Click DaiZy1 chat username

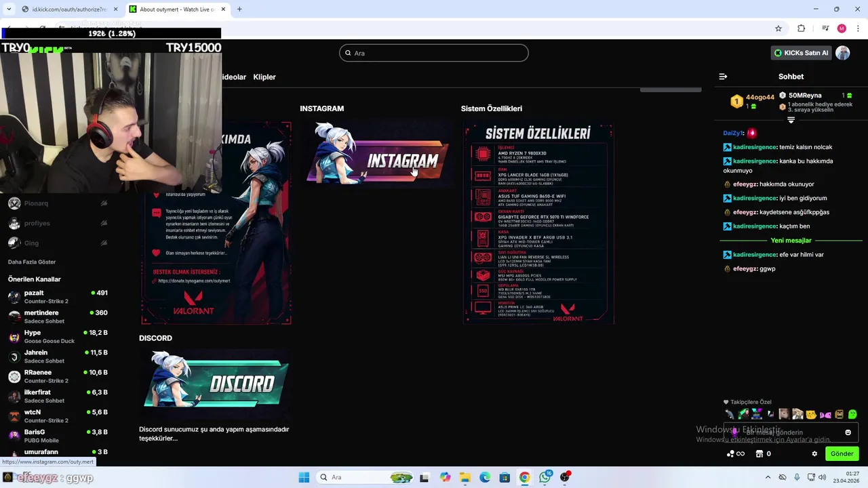(x=734, y=134)
